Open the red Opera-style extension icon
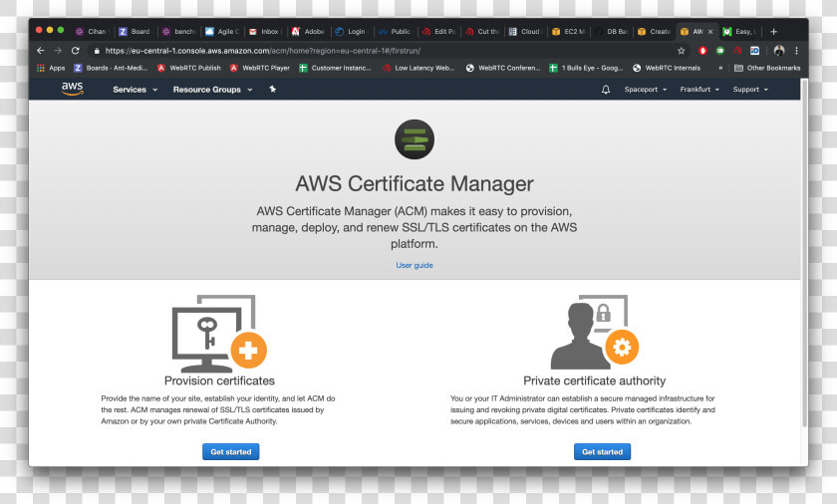The image size is (837, 504). 702,51
